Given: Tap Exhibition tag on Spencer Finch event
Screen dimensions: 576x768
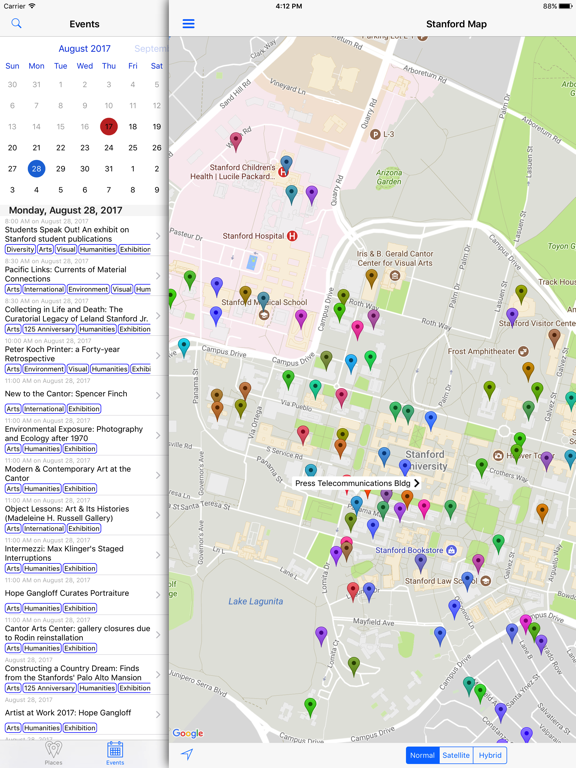Looking at the screenshot, I should tap(84, 408).
